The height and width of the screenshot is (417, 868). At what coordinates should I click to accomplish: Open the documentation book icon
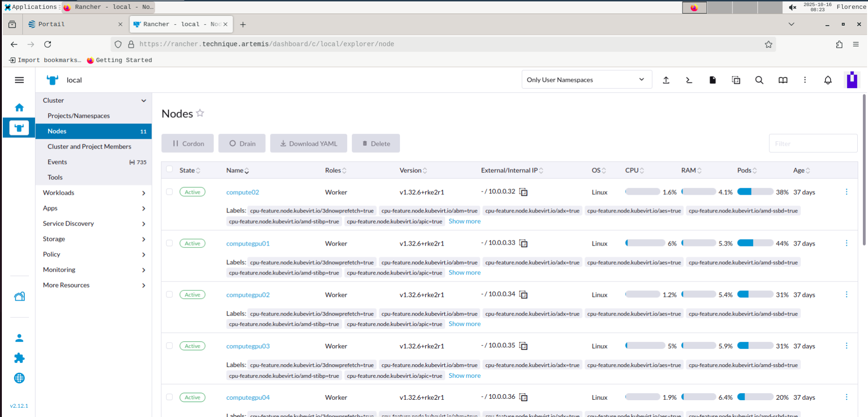(x=783, y=80)
